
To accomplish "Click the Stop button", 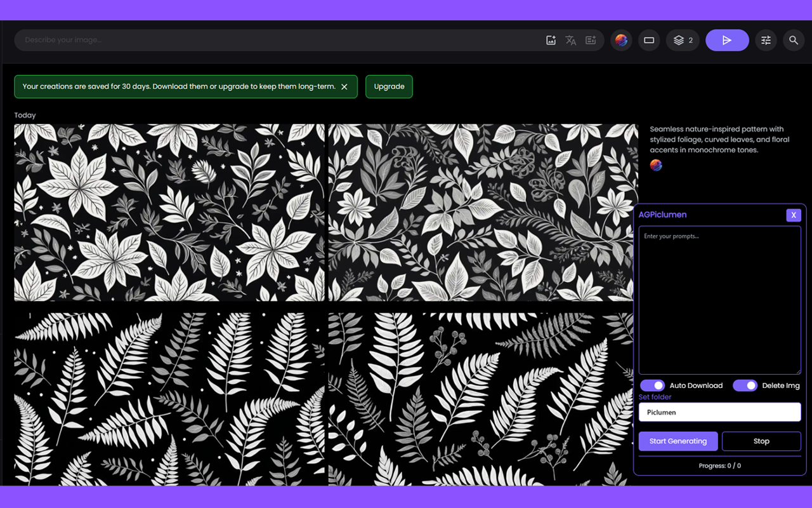I will coord(761,441).
